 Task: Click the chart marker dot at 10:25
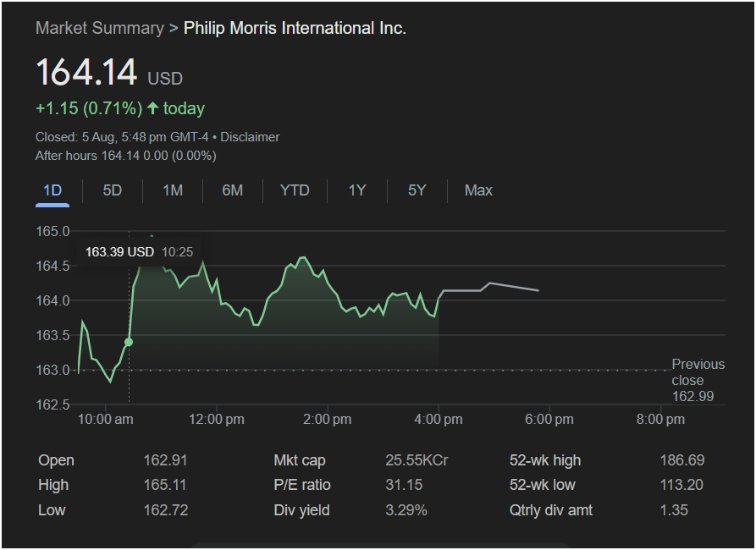(x=129, y=342)
